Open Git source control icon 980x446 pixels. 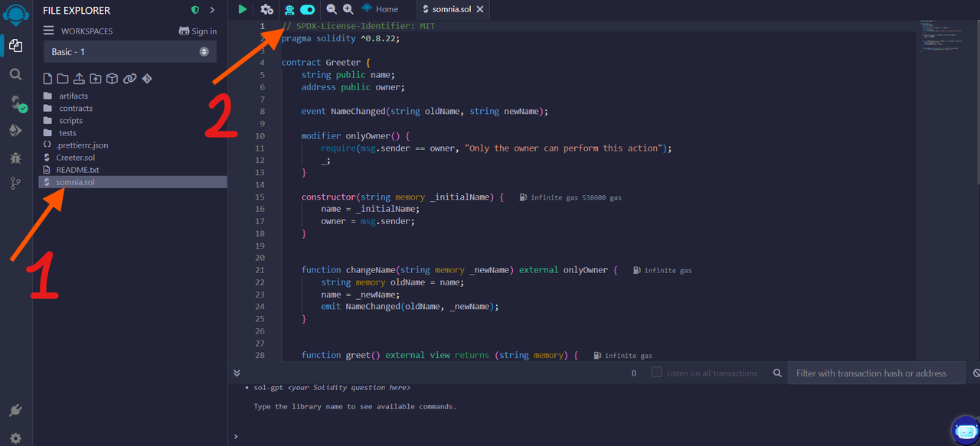15,184
